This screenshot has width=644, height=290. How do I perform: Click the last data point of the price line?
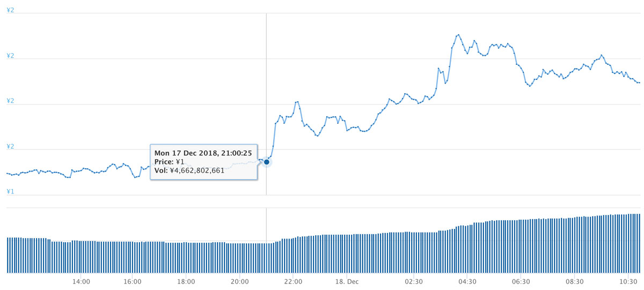click(639, 83)
